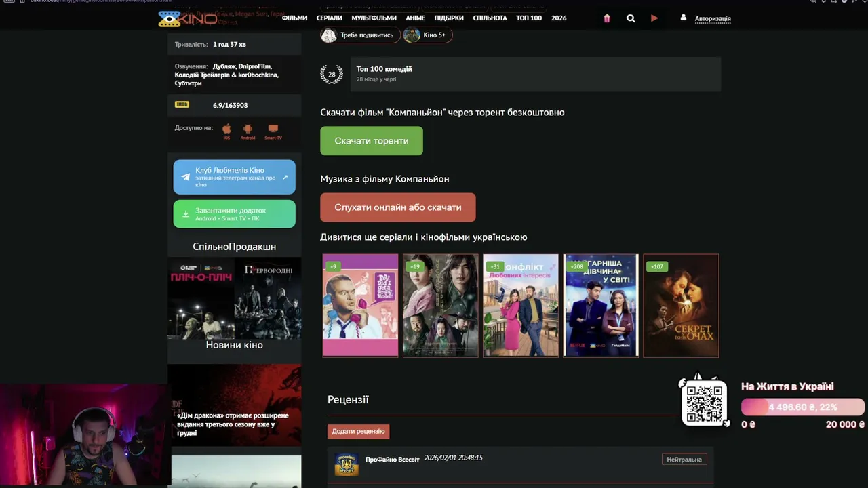
Task: Click the laurel wreath 28 rank icon
Action: pos(332,74)
